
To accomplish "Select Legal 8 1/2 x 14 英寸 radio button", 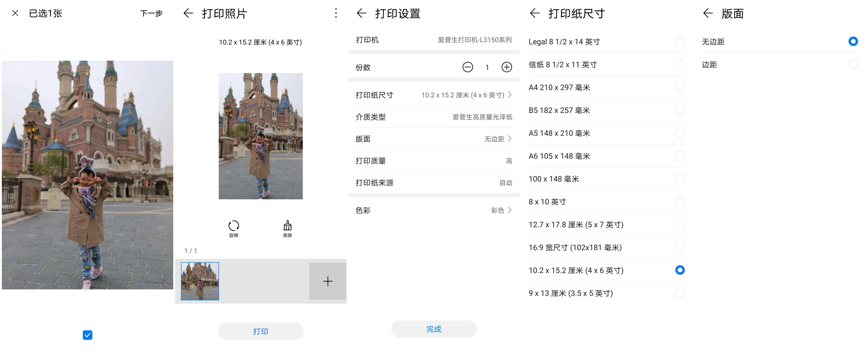I will coord(680,41).
